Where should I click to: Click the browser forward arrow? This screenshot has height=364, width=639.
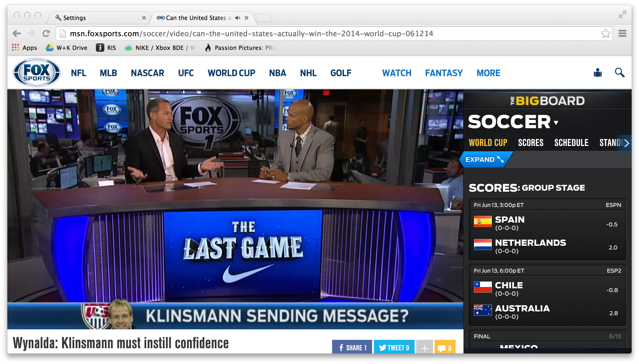pyautogui.click(x=31, y=33)
